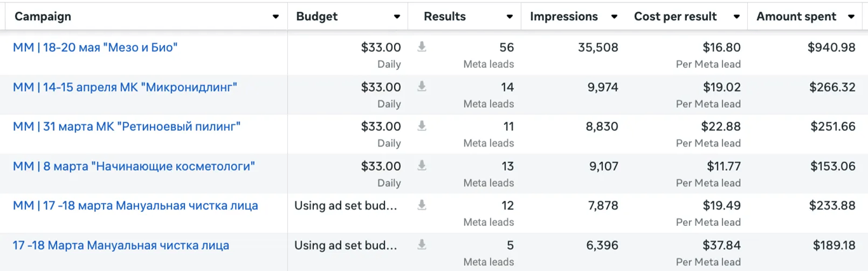
Task: Open the Amount spent column dropdown arrow
Action: 851,17
